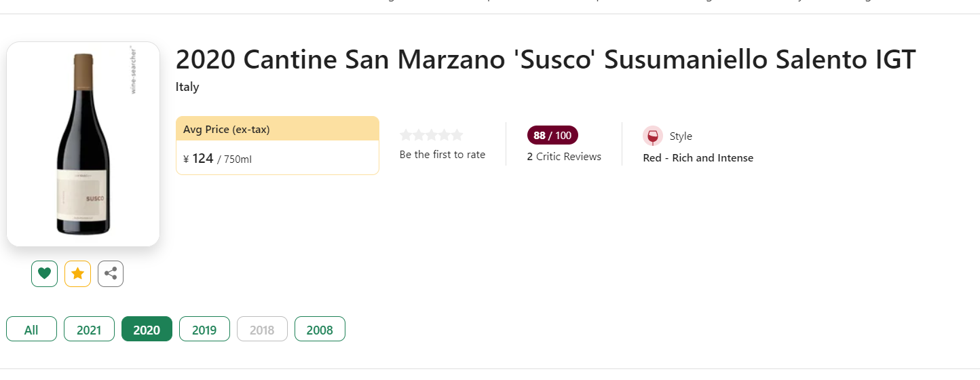
Task: Click the greyed-out 2018 vintage
Action: 262,329
